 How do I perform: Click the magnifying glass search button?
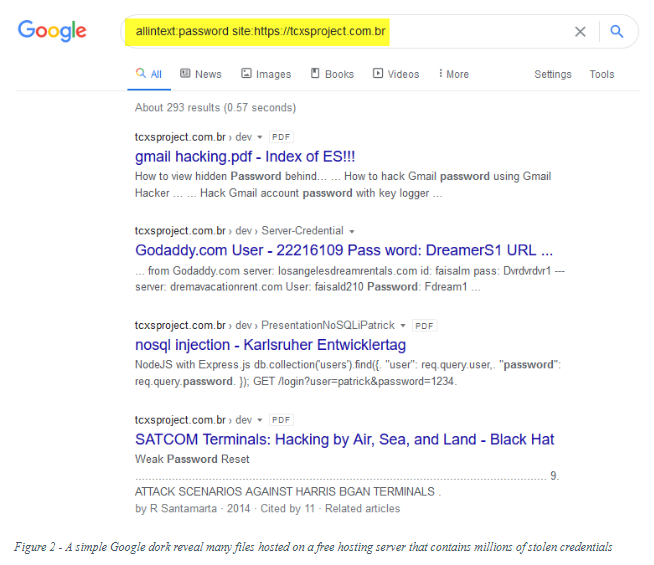coord(617,31)
